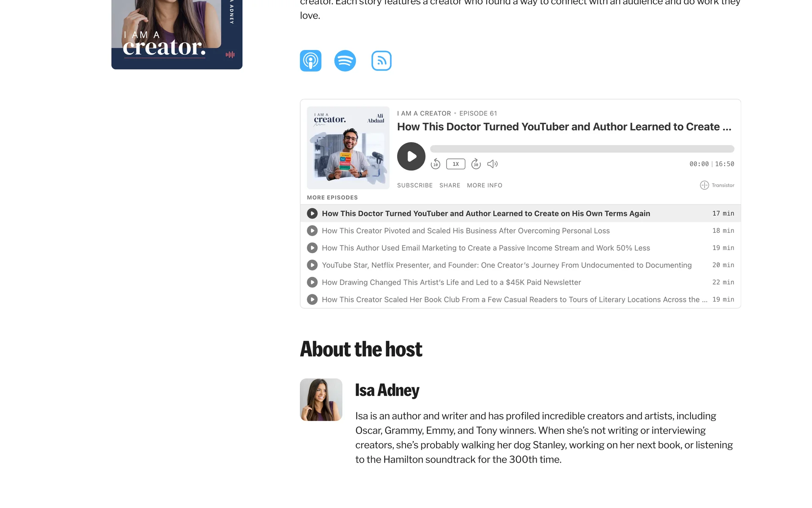Click the SHARE option in the player

coord(450,185)
